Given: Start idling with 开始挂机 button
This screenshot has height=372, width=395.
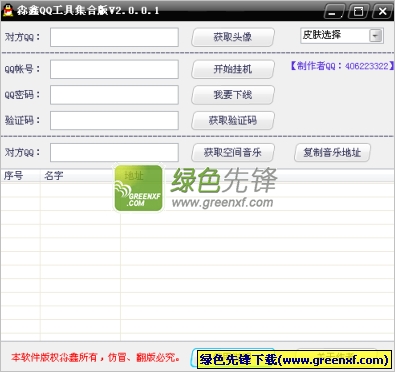Looking at the screenshot, I should pyautogui.click(x=233, y=69).
